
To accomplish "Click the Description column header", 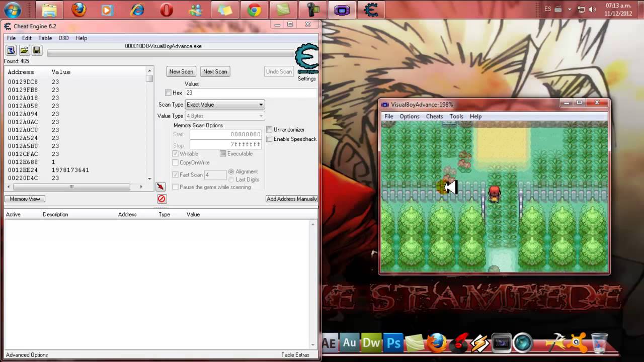I will coord(55,215).
